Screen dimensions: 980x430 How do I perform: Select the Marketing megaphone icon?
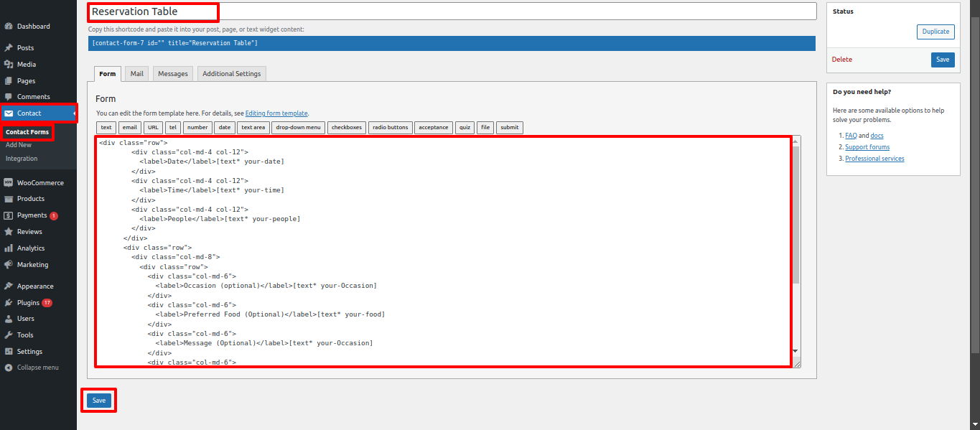[x=9, y=265]
